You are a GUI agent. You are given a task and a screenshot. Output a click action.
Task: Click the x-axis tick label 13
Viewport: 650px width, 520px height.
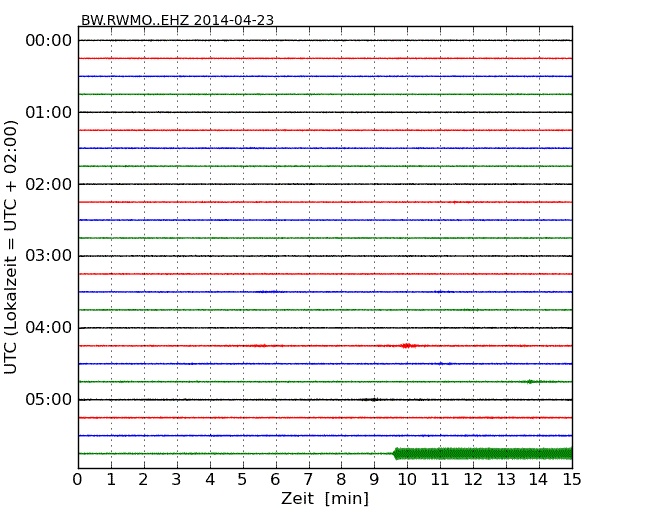(506, 480)
